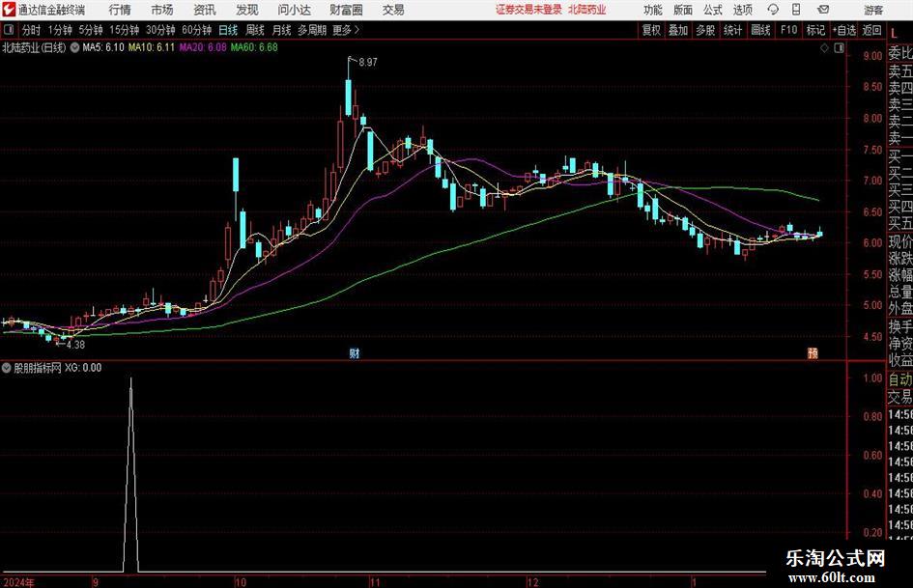Select 日线 daily period
This screenshot has height=588, width=913.
(228, 30)
